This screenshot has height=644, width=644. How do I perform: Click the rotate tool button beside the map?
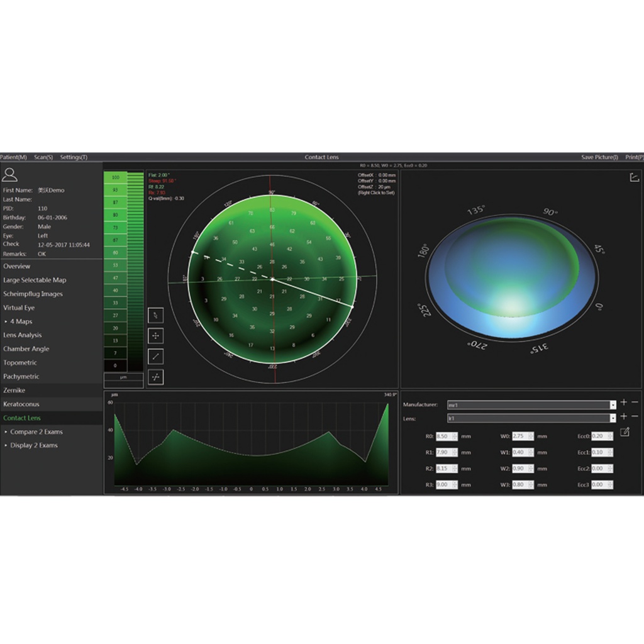156,315
